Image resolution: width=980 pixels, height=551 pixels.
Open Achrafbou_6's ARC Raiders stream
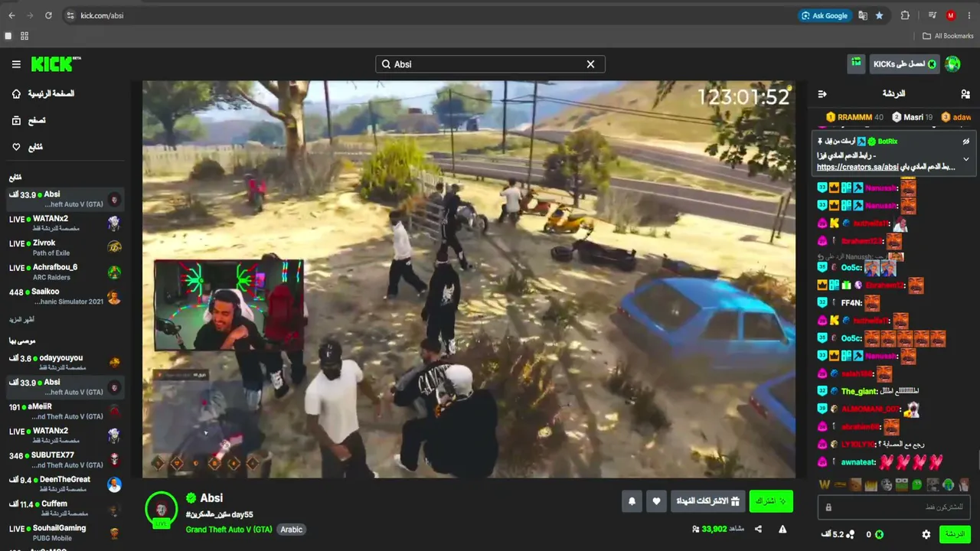pos(65,272)
